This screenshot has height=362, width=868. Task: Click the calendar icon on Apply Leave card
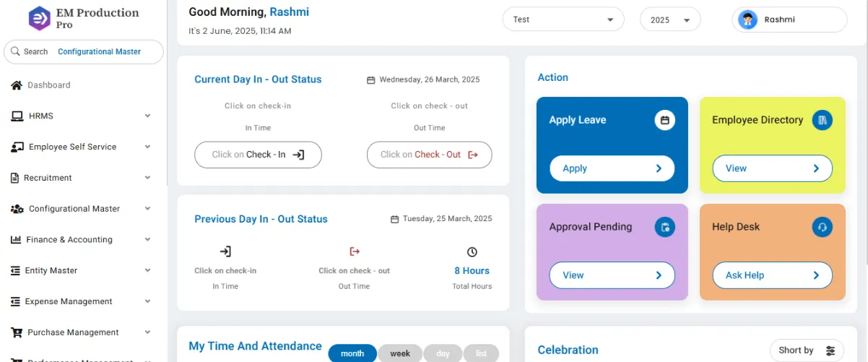tap(665, 120)
